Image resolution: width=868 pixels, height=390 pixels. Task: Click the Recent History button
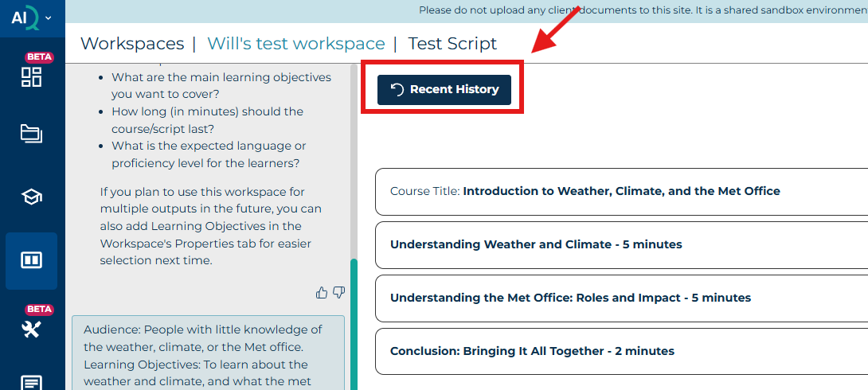444,90
